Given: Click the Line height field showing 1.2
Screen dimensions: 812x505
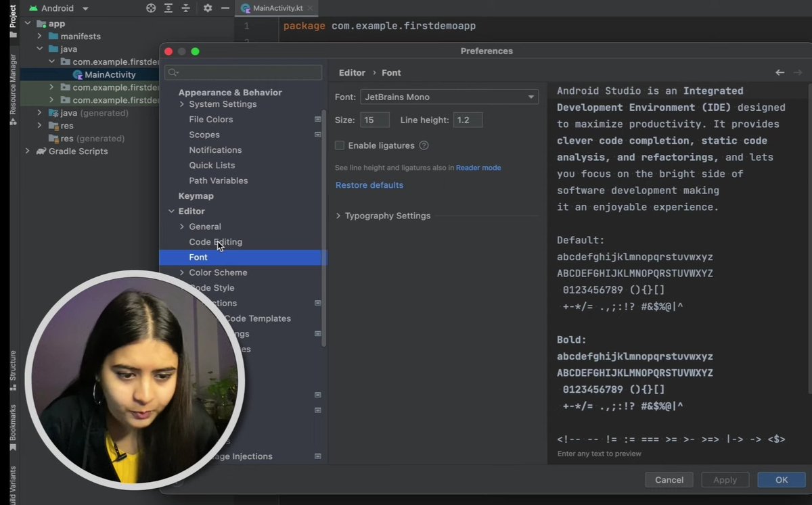Looking at the screenshot, I should (468, 120).
